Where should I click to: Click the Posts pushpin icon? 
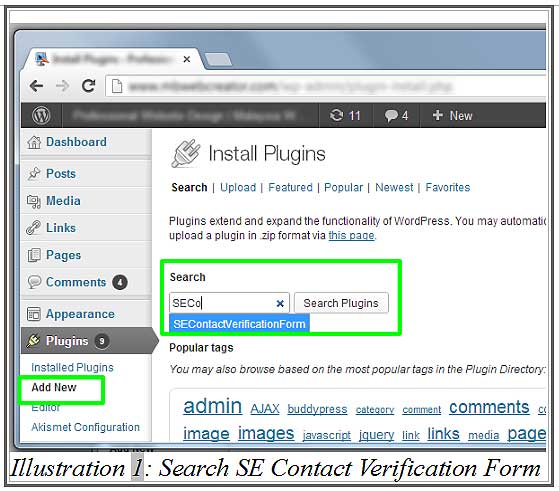pyautogui.click(x=34, y=174)
